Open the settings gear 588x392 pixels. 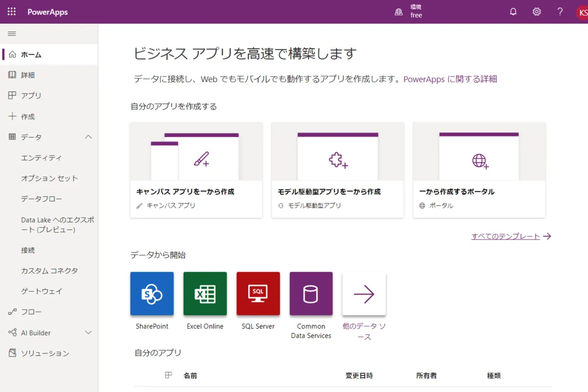(x=537, y=11)
